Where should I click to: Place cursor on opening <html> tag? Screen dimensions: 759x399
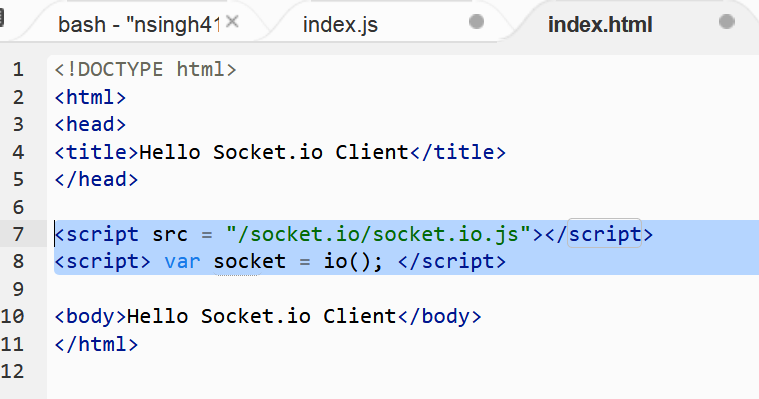(90, 97)
